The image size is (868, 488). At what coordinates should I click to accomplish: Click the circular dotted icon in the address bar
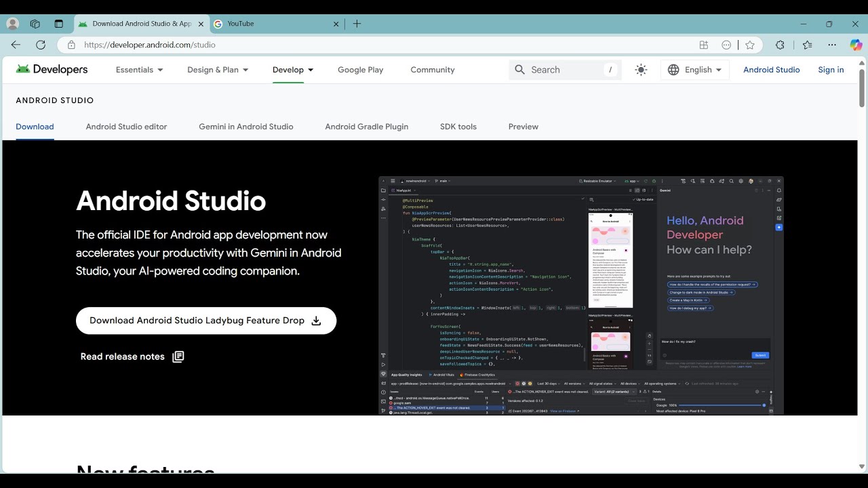pyautogui.click(x=726, y=45)
